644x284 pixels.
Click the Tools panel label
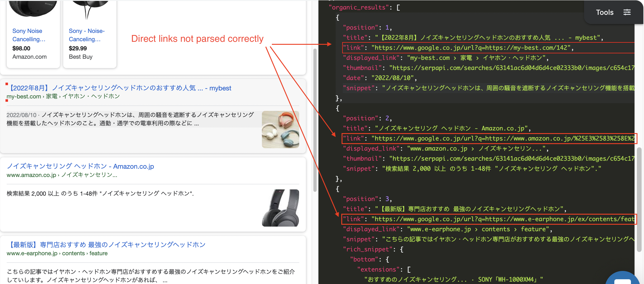(x=604, y=12)
